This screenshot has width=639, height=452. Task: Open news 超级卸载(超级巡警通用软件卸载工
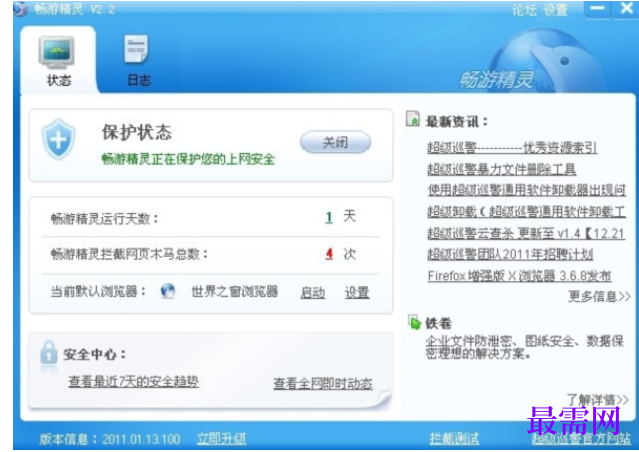pos(526,212)
